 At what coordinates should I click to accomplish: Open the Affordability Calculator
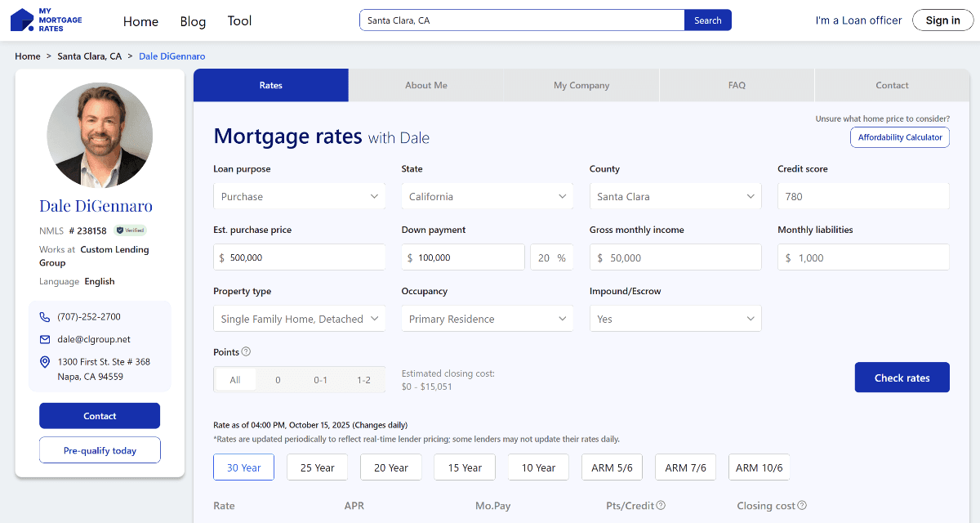tap(900, 137)
